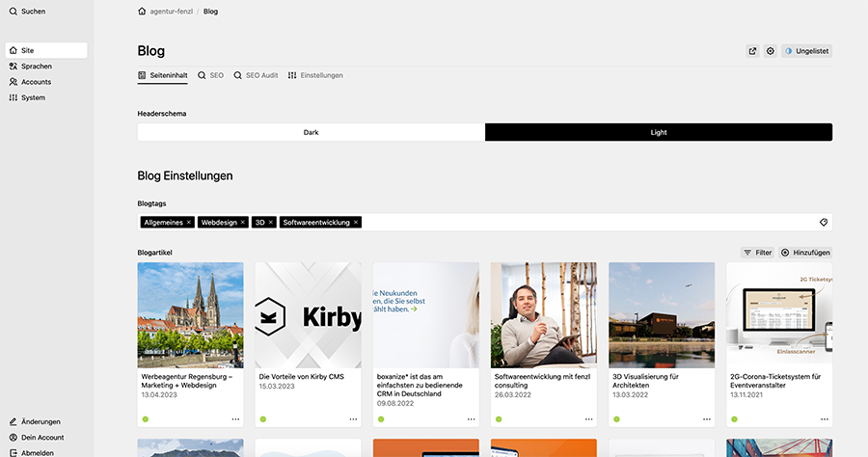Screen dimensions: 868x457
Task: Open the boxanize CRM article thumbnail
Action: [x=426, y=315]
